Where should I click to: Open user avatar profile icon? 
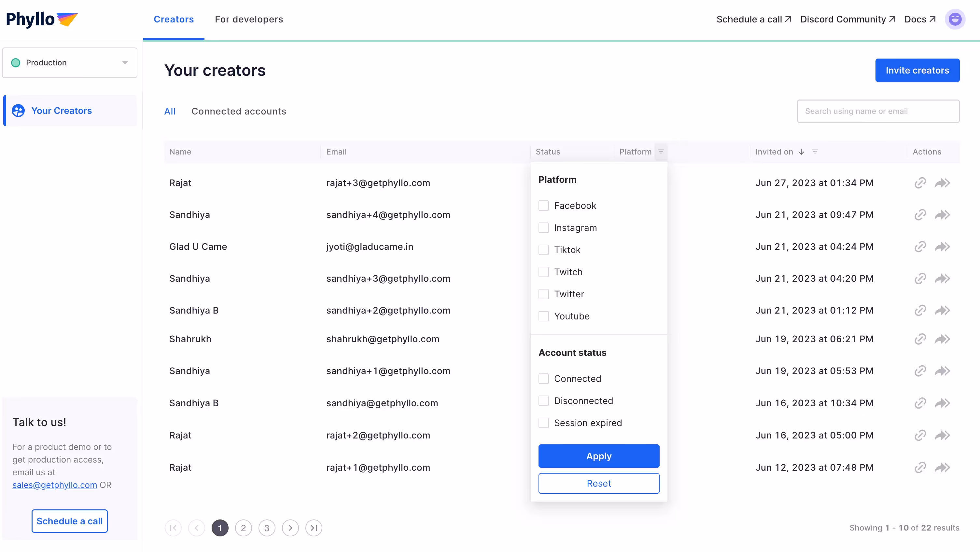pos(955,19)
